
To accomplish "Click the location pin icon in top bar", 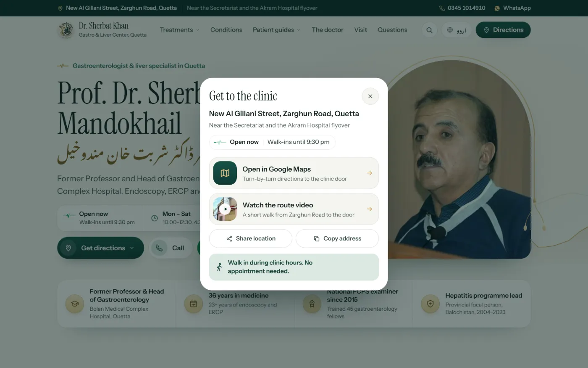I will 60,8.
